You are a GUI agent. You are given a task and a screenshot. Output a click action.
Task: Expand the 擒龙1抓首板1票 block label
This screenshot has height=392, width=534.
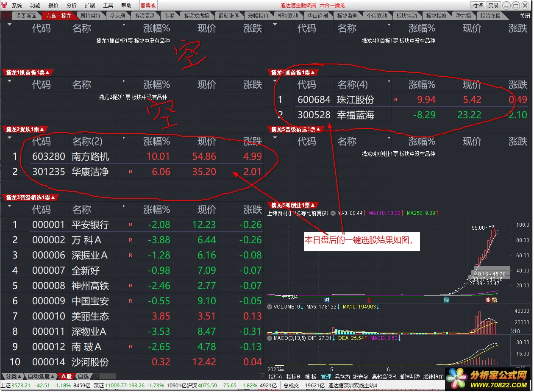28,72
